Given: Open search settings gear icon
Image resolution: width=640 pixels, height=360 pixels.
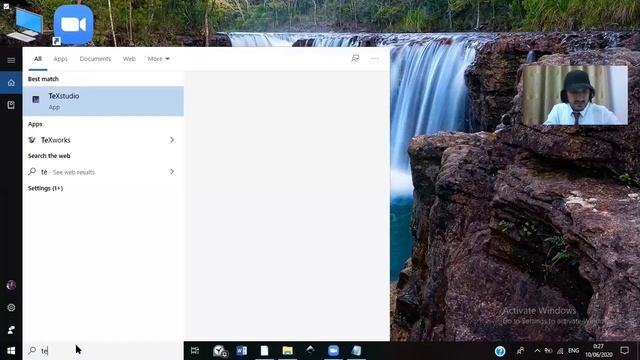Looking at the screenshot, I should (x=11, y=307).
